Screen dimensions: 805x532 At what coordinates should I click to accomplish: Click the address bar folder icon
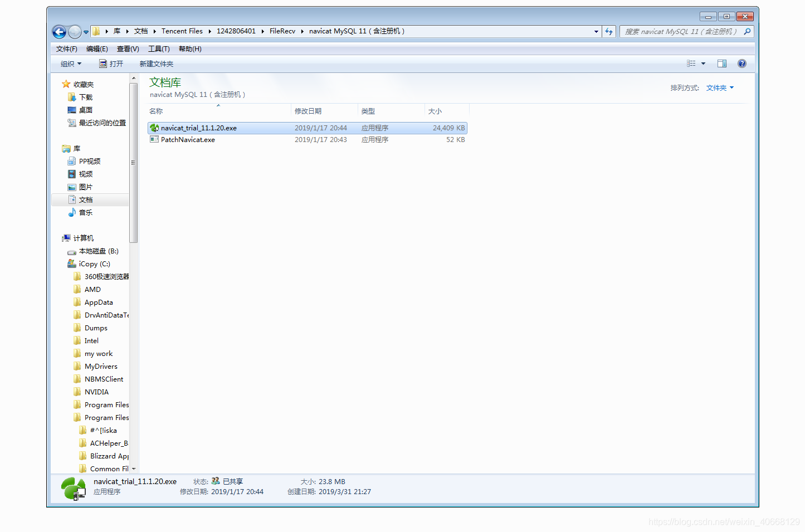[x=96, y=31]
